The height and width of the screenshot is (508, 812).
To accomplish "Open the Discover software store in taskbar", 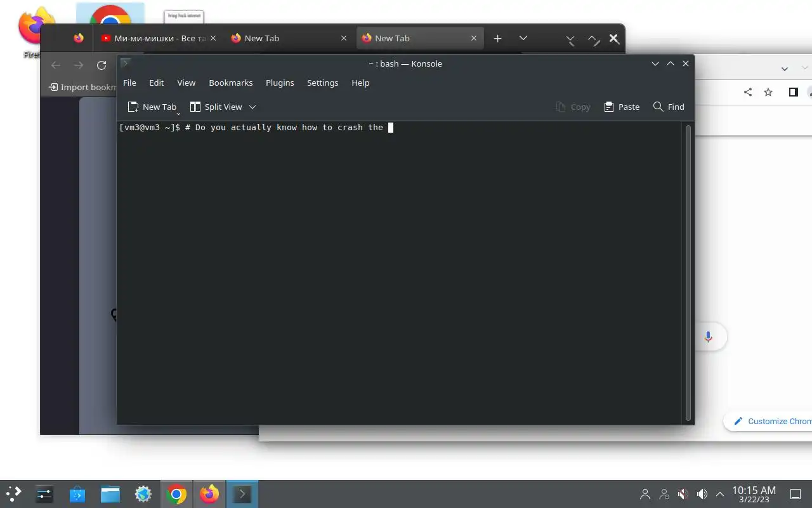I will [x=77, y=494].
